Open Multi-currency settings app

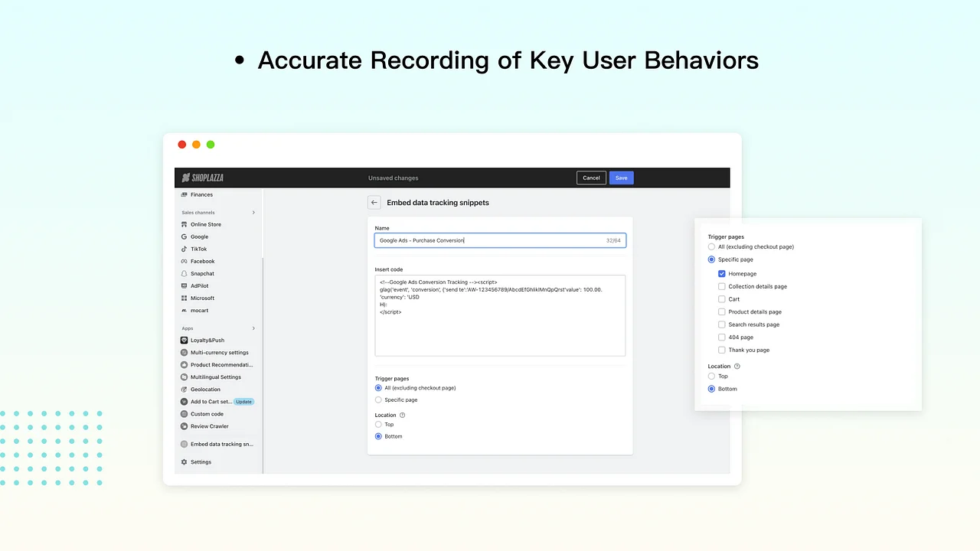click(219, 353)
